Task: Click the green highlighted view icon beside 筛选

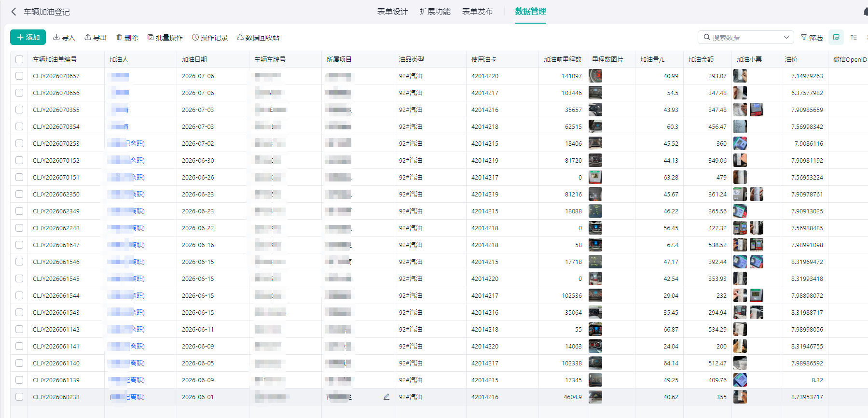Action: (x=836, y=37)
